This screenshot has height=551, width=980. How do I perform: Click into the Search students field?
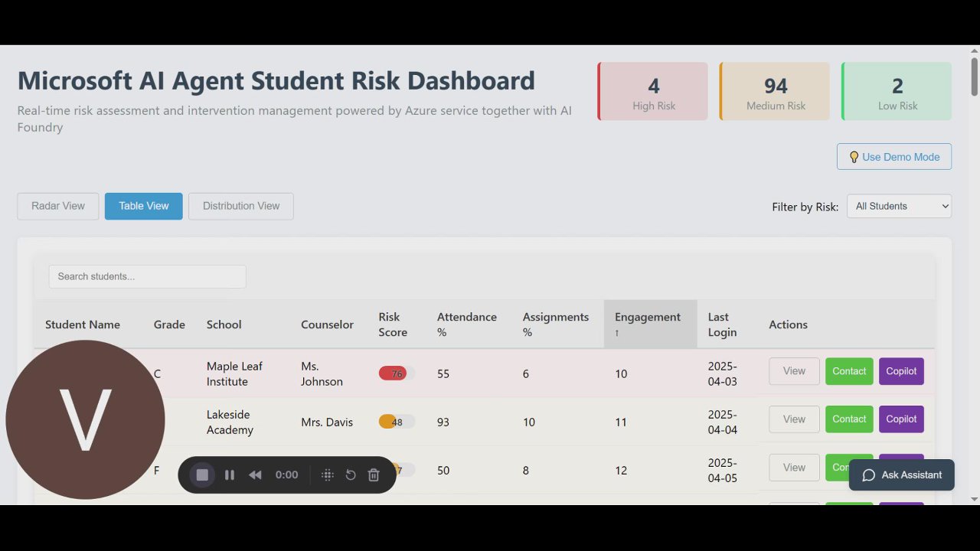148,276
